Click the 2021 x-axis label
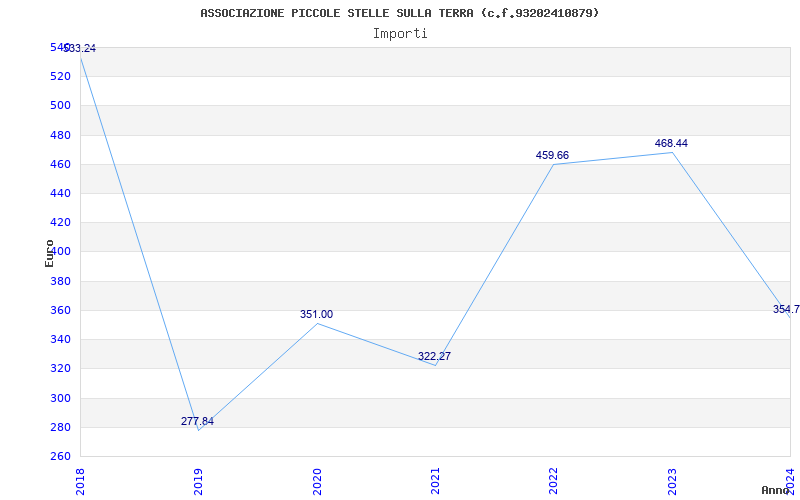Viewport: 800px width, 500px height. [435, 481]
